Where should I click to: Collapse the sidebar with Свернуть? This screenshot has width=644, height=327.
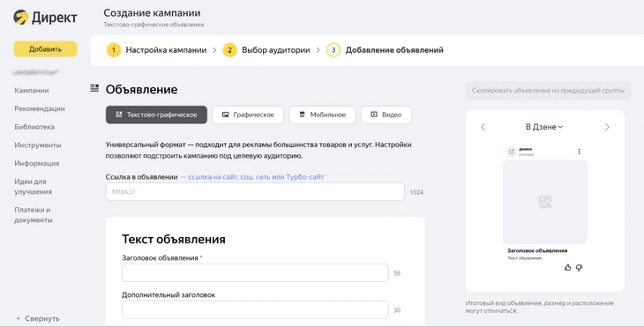[38, 318]
